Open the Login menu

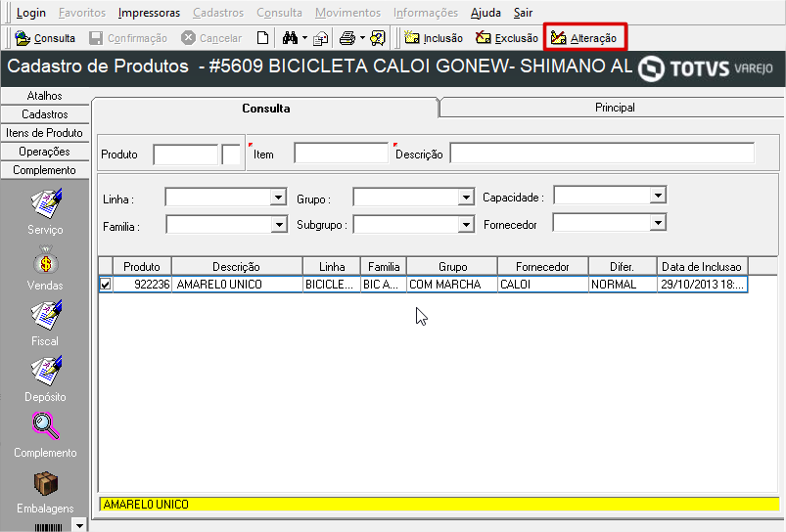tap(31, 13)
